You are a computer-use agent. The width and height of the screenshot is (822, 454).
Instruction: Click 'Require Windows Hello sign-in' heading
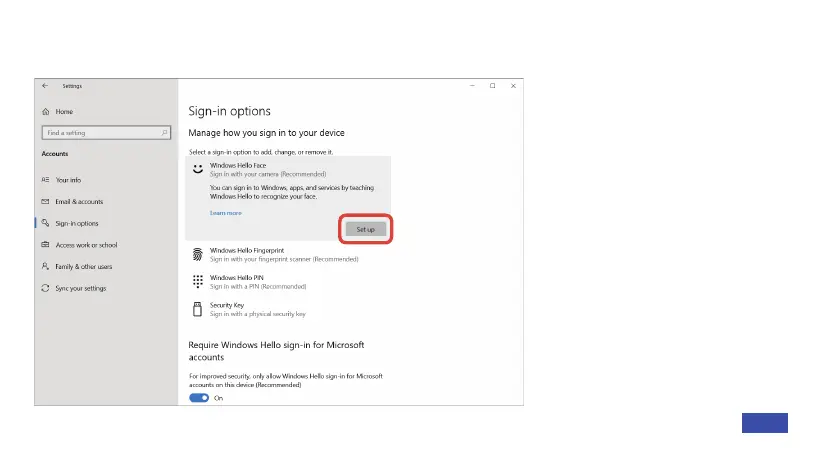(x=276, y=351)
